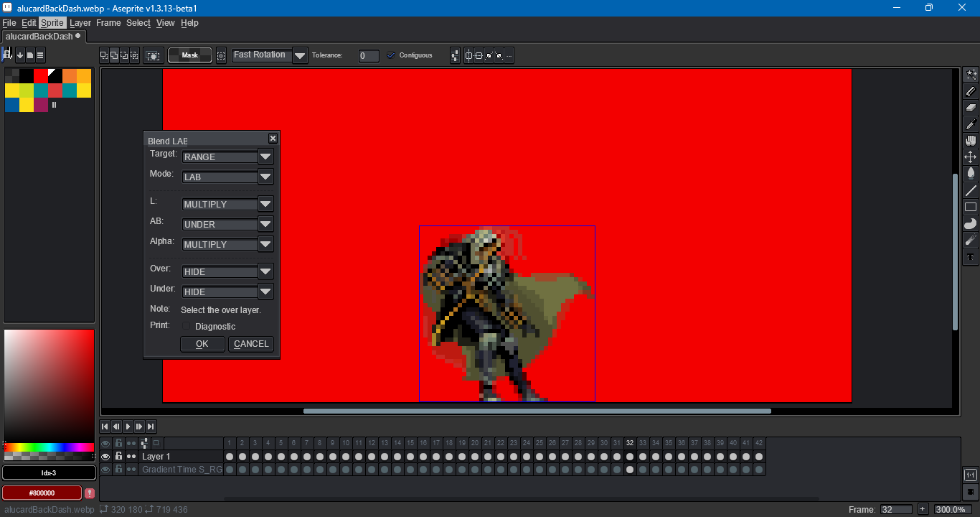The width and height of the screenshot is (980, 517).
Task: Enable the Diagnostic print checkbox
Action: pos(187,326)
